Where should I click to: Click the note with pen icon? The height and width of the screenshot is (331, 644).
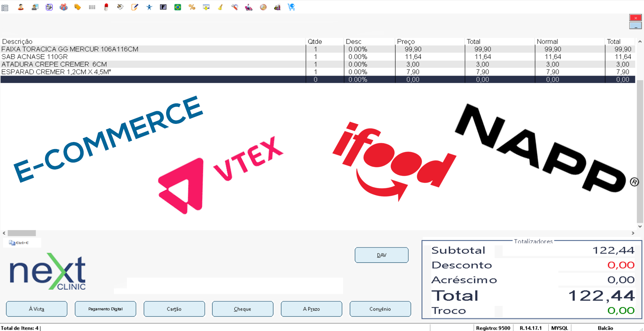click(135, 7)
